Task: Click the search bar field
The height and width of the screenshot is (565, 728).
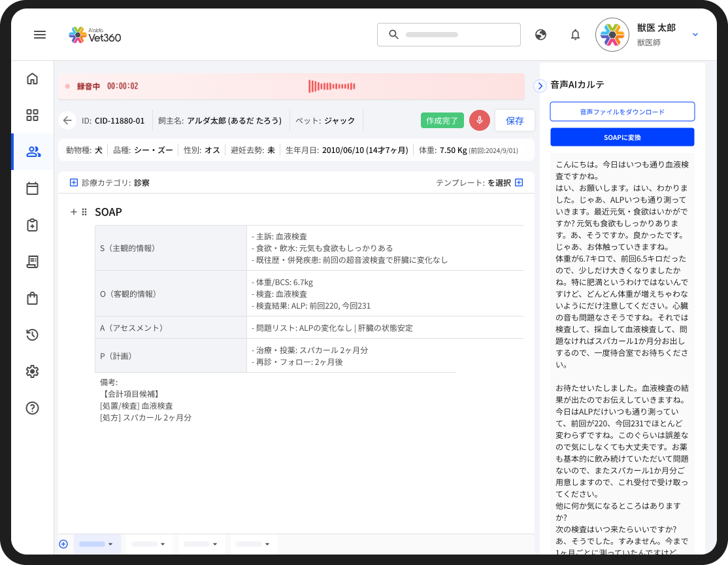Action: point(448,35)
